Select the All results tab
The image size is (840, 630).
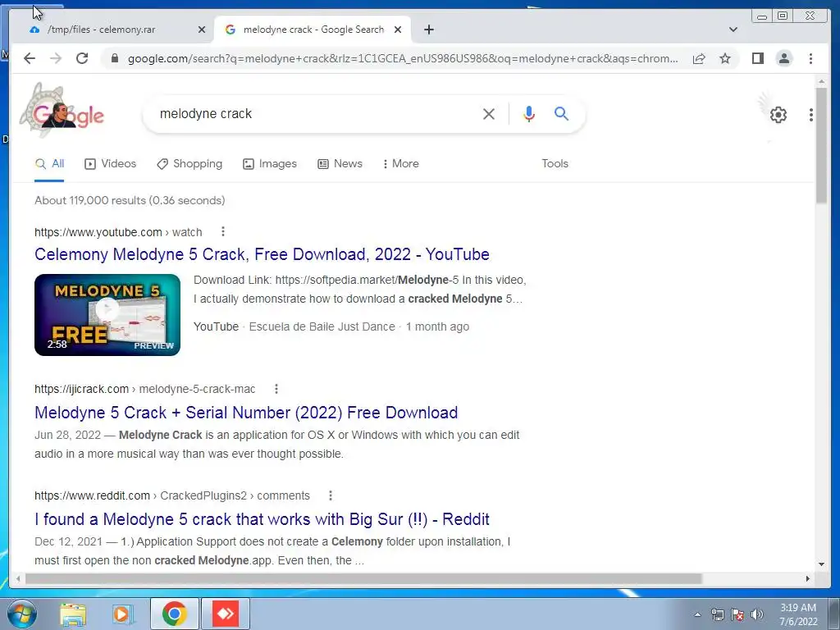[49, 164]
